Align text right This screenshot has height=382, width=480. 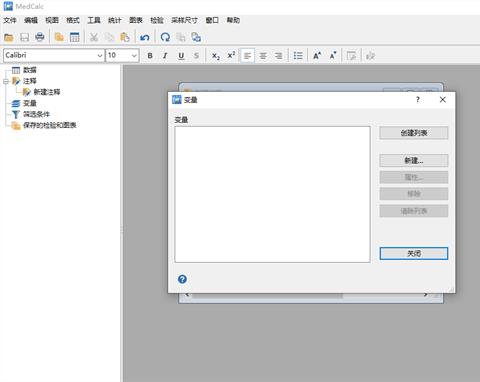(x=278, y=56)
